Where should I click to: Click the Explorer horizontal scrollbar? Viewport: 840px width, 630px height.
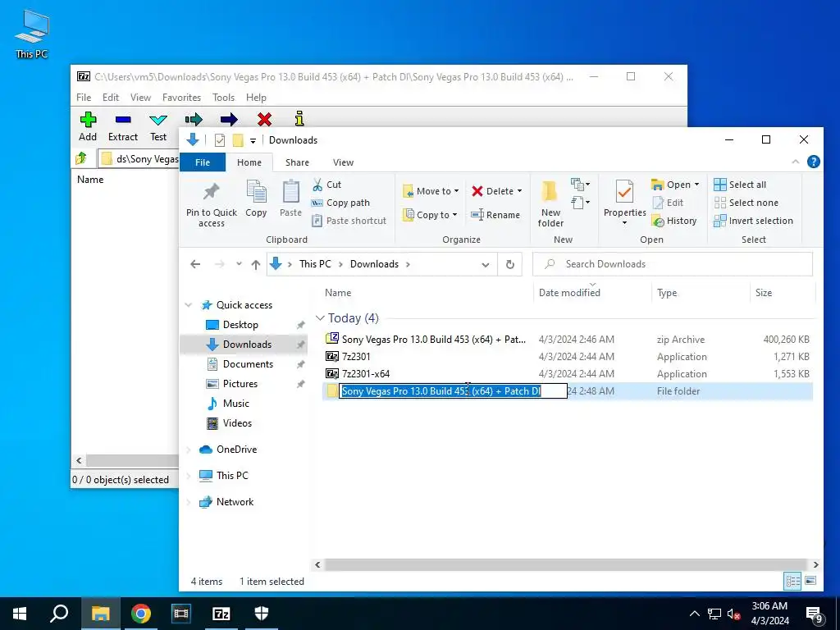click(x=565, y=564)
